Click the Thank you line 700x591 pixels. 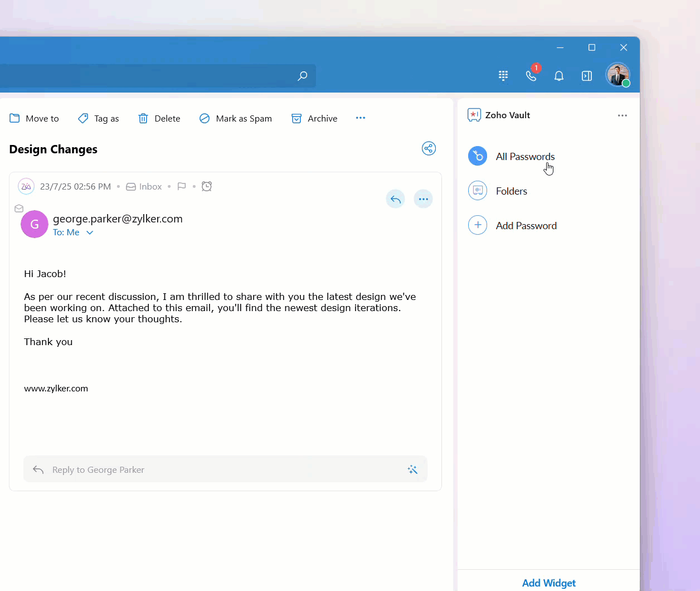click(x=48, y=342)
